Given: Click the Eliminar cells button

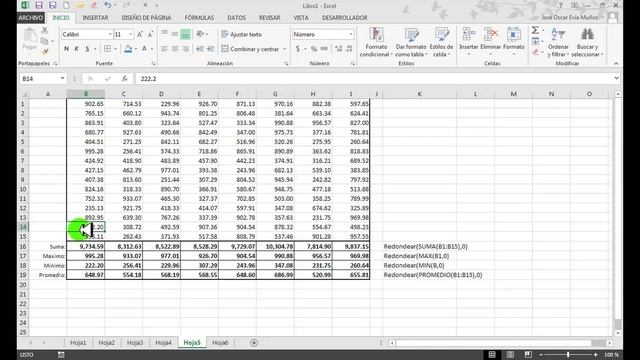Looking at the screenshot, I should coord(490,42).
